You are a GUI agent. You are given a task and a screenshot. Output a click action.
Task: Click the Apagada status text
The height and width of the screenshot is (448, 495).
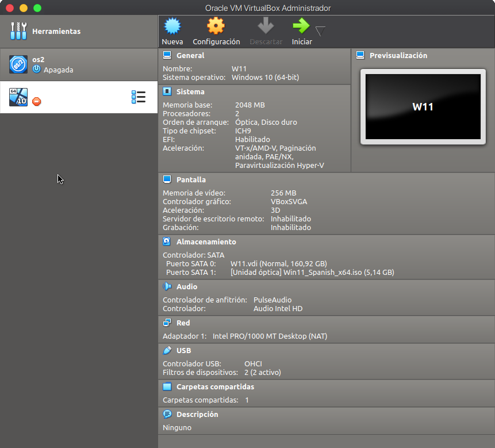click(x=59, y=70)
